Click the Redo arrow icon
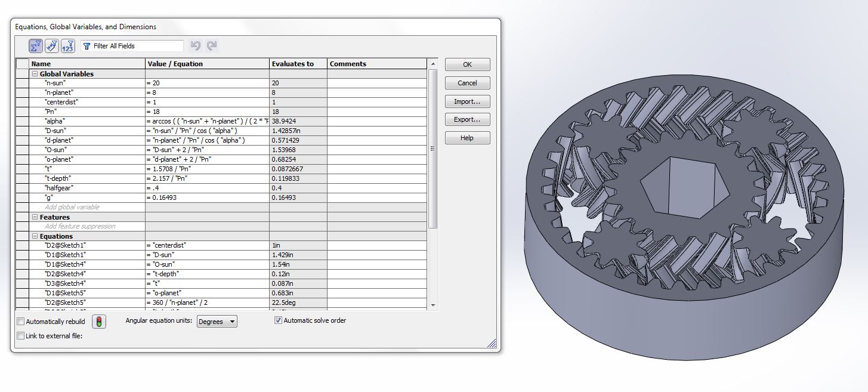Viewport: 868px width, 392px height. [x=211, y=45]
